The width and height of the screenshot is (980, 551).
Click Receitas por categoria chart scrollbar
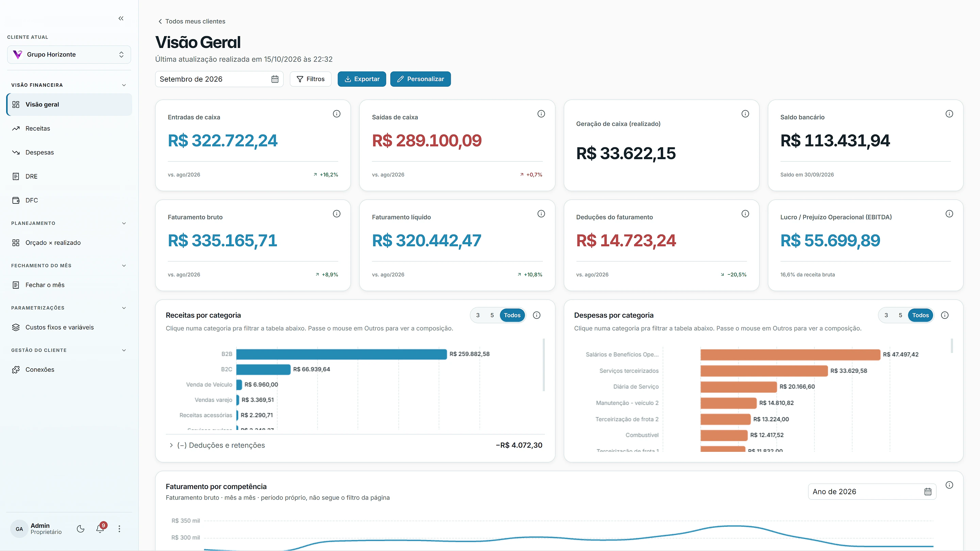(544, 365)
